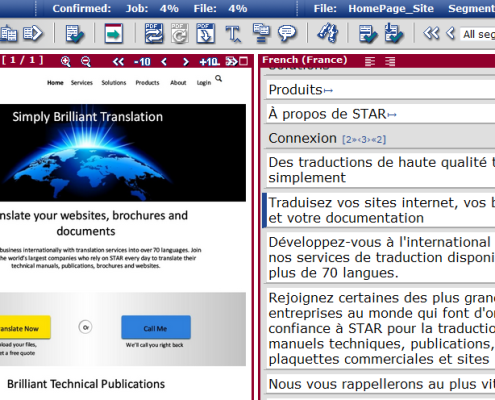Select the À propos de STAR segment
The width and height of the screenshot is (495, 400).
pos(380,114)
